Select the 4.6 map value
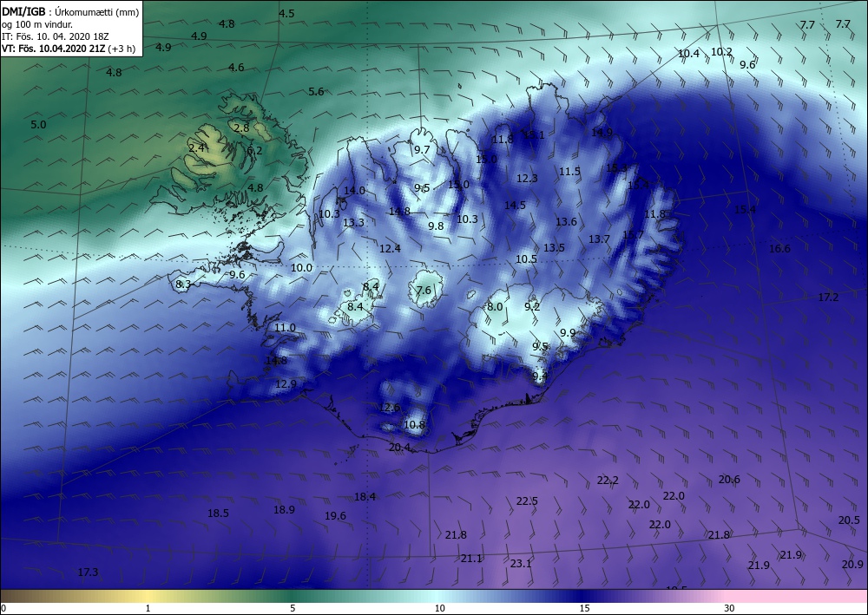The height and width of the screenshot is (615, 868). coord(236,68)
